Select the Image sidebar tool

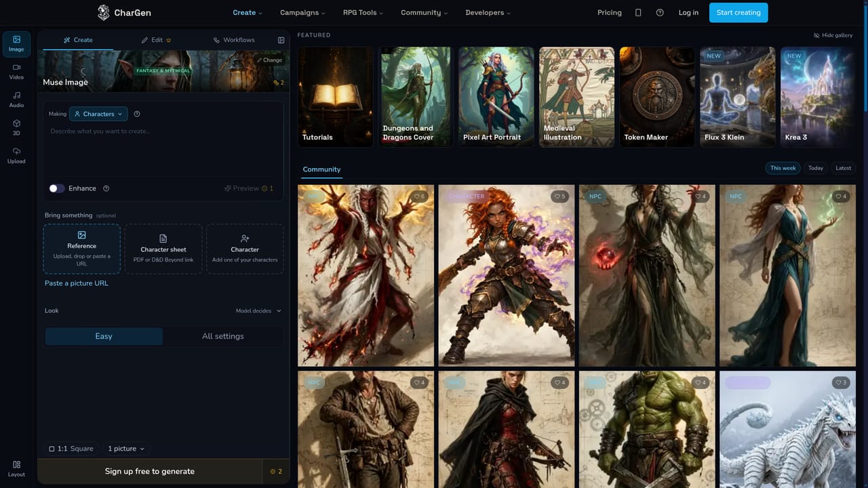pyautogui.click(x=16, y=43)
